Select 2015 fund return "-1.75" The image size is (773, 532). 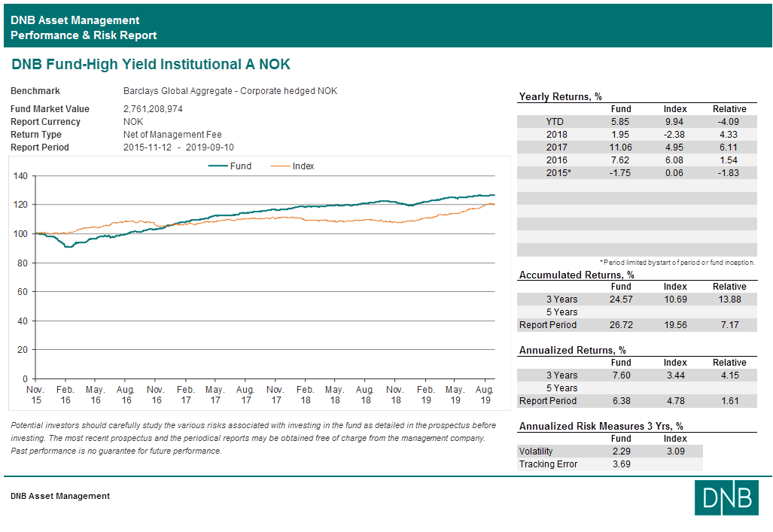pos(619,173)
